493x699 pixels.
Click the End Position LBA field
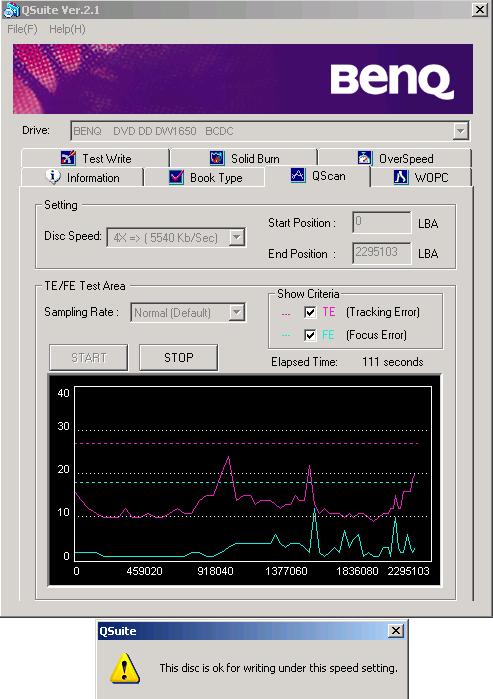382,253
